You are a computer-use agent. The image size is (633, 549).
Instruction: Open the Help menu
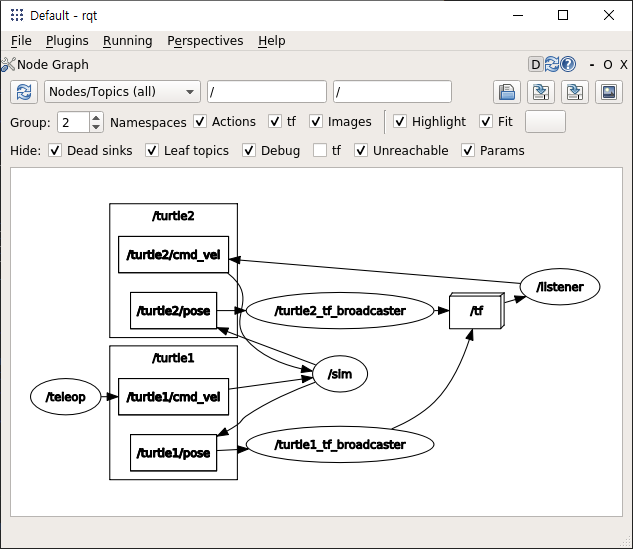coord(272,41)
